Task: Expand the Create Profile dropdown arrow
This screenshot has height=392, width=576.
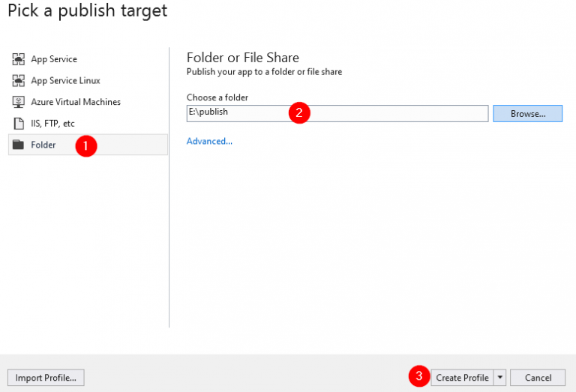Action: [x=500, y=378]
